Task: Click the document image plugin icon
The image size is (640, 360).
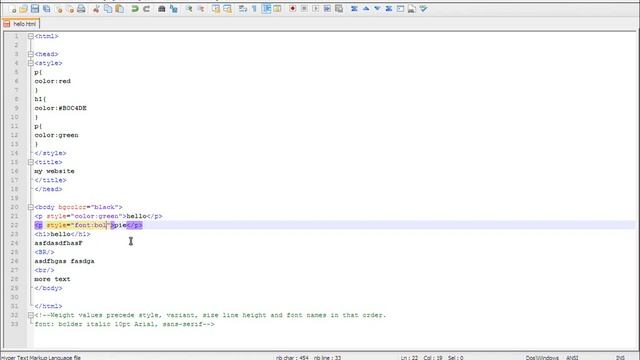Action: tap(411, 9)
